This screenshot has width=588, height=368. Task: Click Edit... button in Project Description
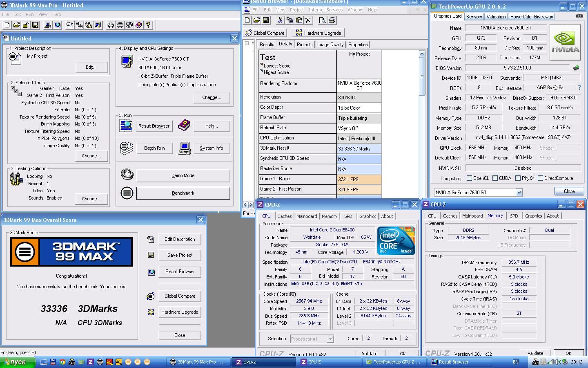point(91,67)
